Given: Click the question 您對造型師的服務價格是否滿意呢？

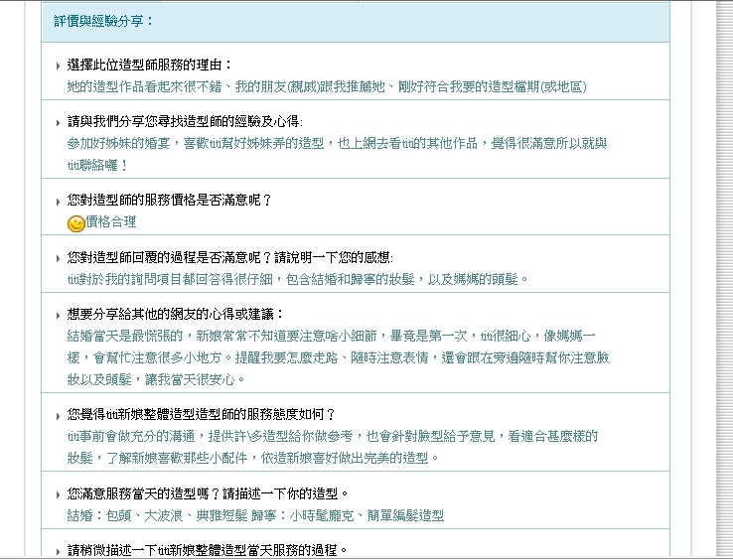Looking at the screenshot, I should [x=170, y=200].
